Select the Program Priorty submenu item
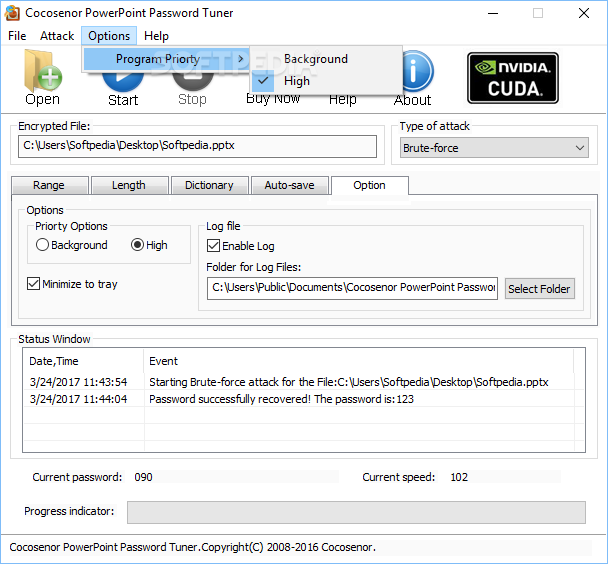This screenshot has height=564, width=608. 166,59
